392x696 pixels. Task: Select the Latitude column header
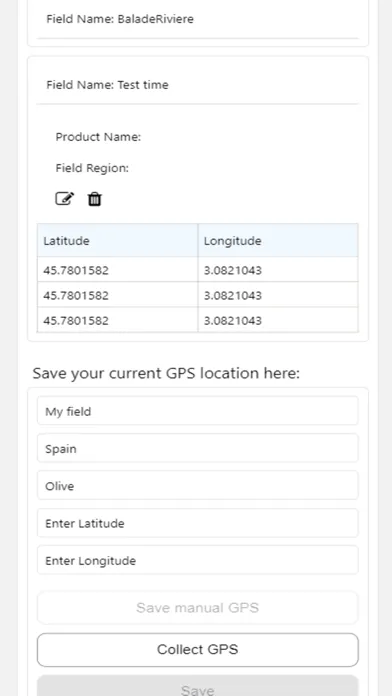point(118,241)
